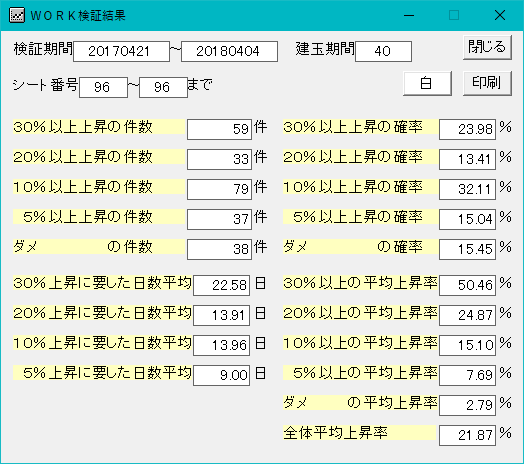Click the ダメの平均上昇率 value 2.79

tap(467, 405)
